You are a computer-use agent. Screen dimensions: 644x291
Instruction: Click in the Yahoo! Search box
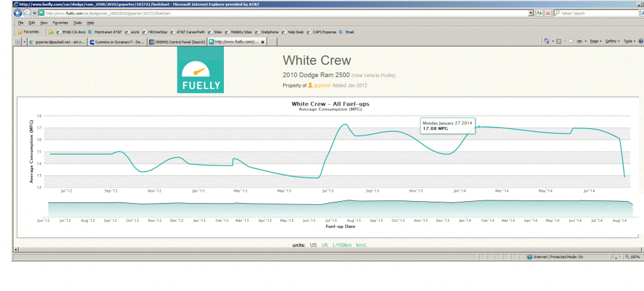pos(592,13)
